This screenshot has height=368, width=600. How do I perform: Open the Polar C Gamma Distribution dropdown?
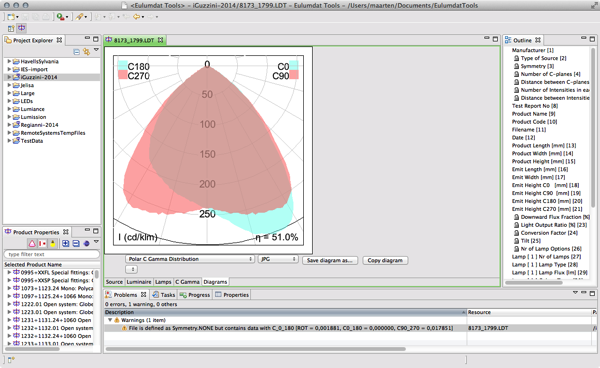point(189,259)
